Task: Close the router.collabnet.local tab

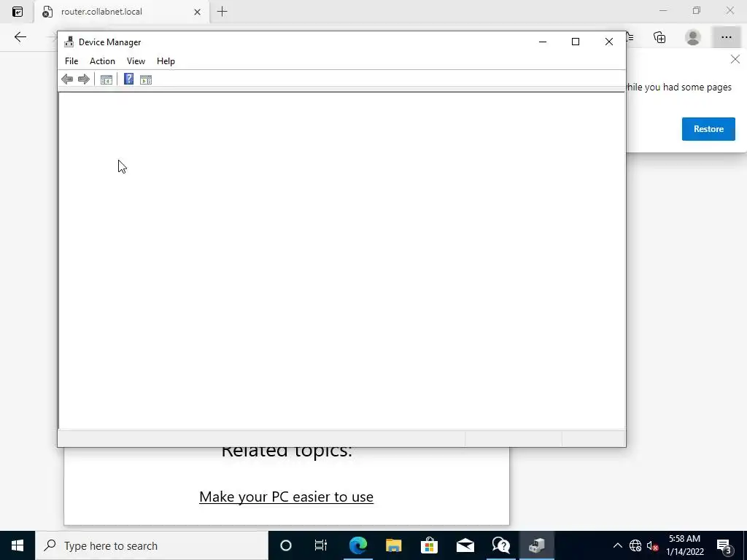Action: click(x=197, y=12)
